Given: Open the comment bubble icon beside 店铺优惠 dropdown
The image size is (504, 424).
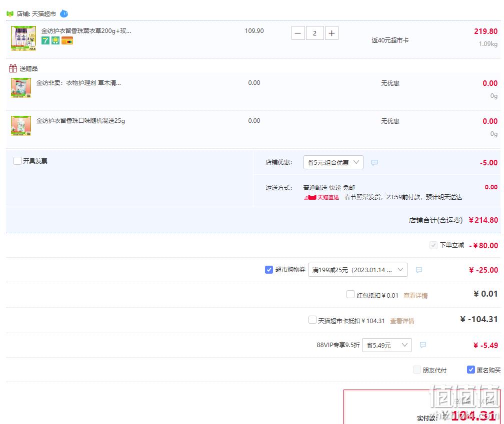Looking at the screenshot, I should [x=374, y=162].
